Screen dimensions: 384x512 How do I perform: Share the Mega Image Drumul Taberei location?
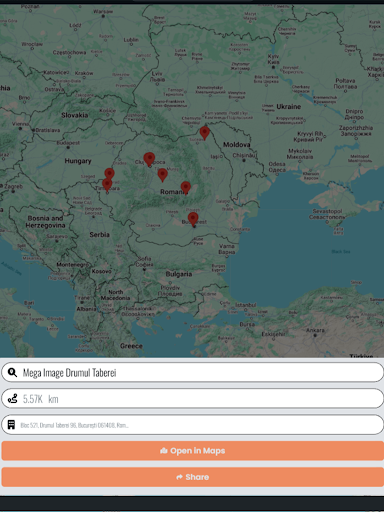(x=193, y=477)
